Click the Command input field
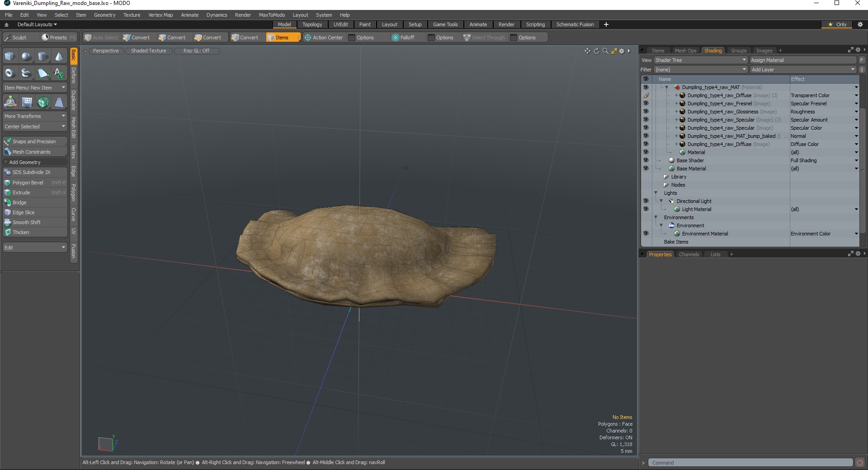The image size is (868, 470). pyautogui.click(x=750, y=463)
